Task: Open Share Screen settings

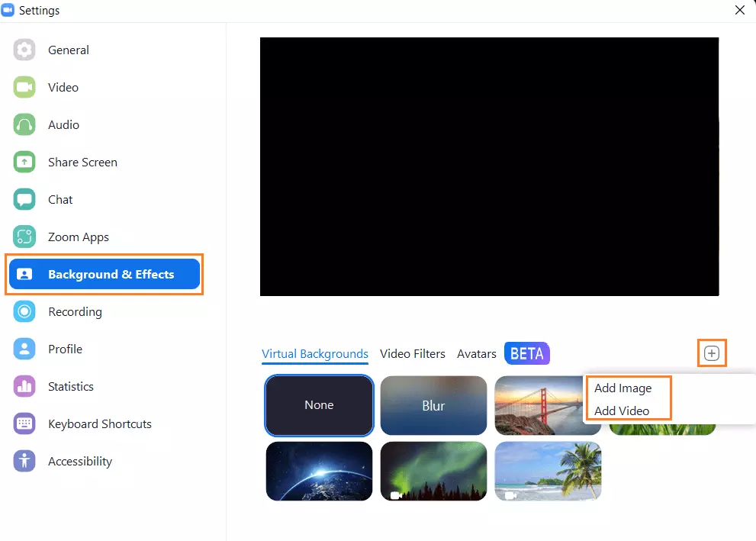Action: [81, 162]
